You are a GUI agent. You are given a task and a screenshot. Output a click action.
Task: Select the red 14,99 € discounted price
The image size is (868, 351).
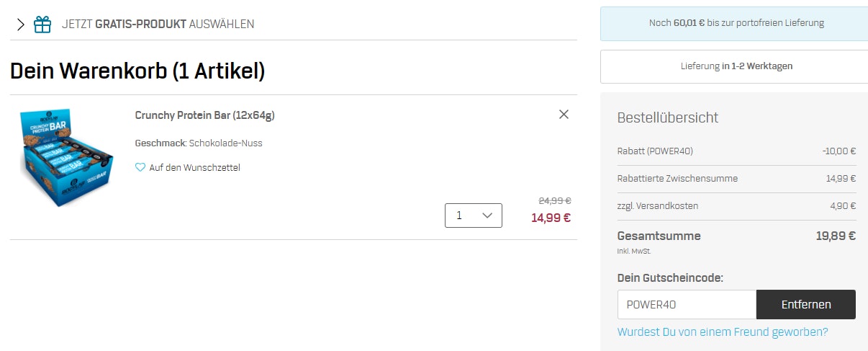click(x=551, y=218)
